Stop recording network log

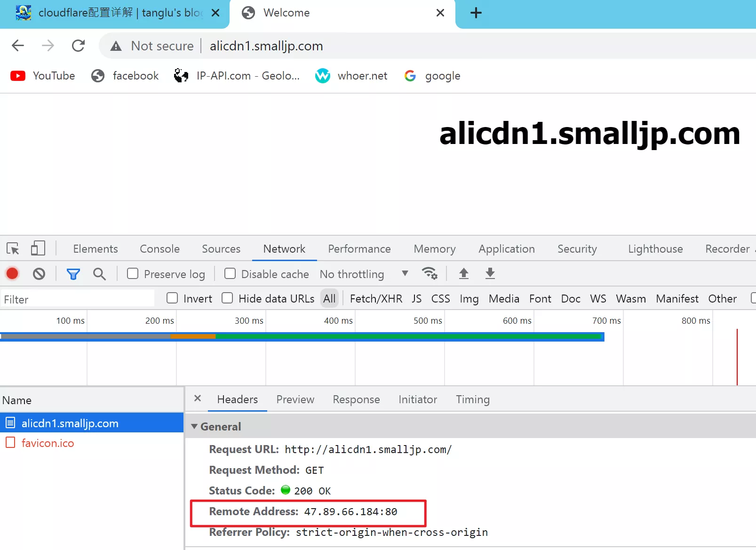click(x=12, y=274)
